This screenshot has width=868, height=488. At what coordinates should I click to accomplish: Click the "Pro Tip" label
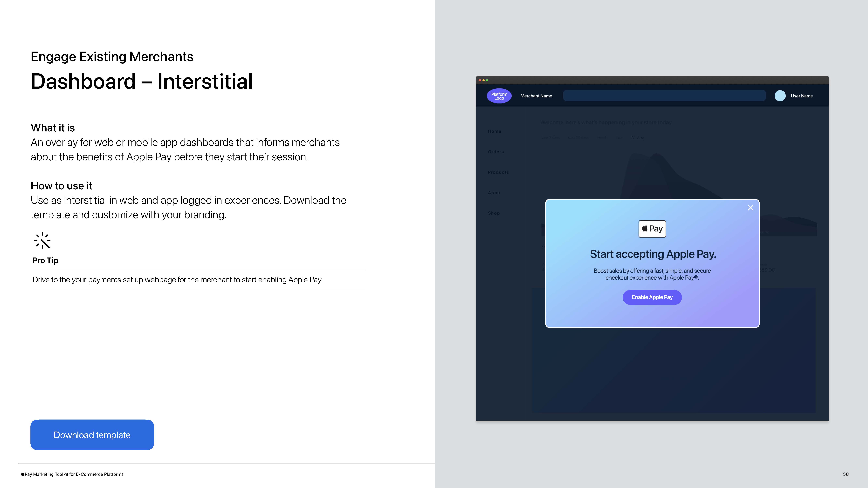pyautogui.click(x=45, y=260)
